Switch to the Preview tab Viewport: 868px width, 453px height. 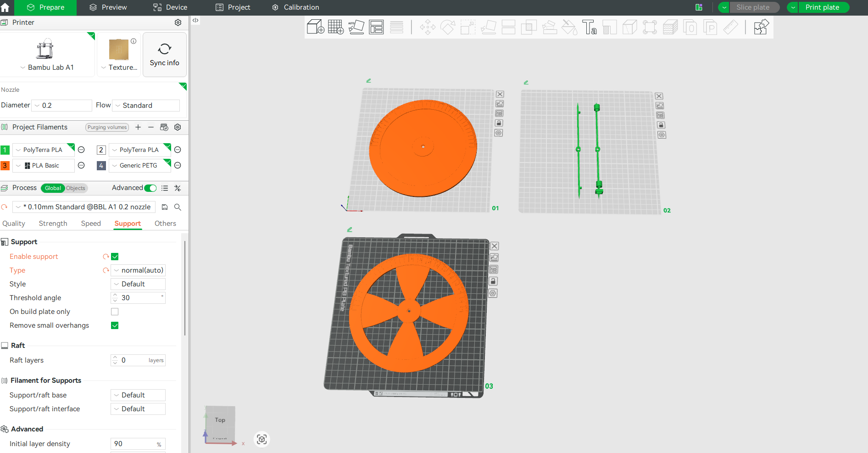click(108, 7)
